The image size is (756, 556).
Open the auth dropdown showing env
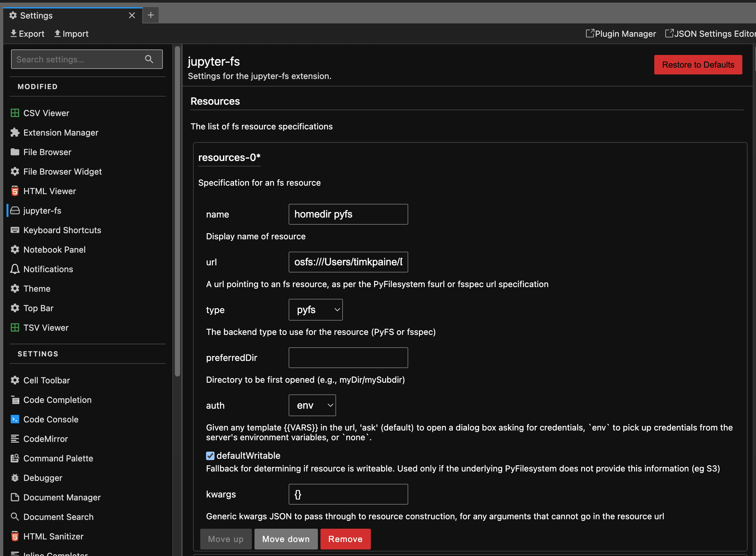tap(312, 405)
